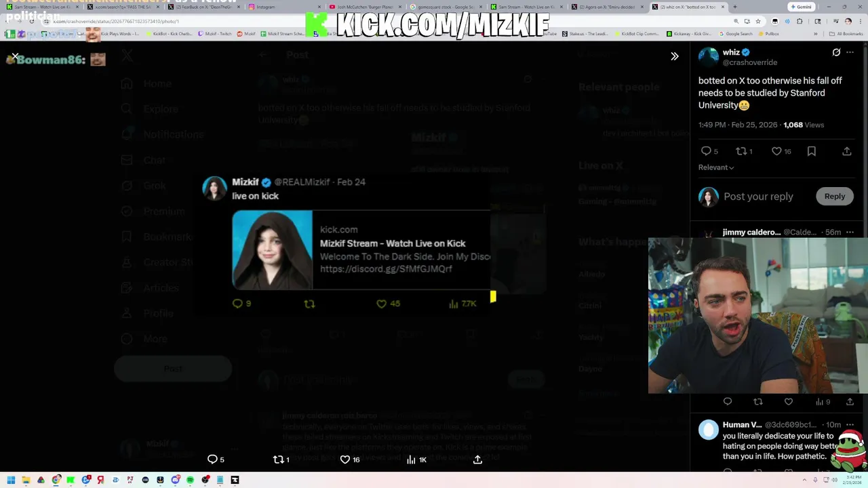Screen dimensions: 868x488
Task: Like jimmy caldero's reply with heart icon
Action: (x=789, y=402)
